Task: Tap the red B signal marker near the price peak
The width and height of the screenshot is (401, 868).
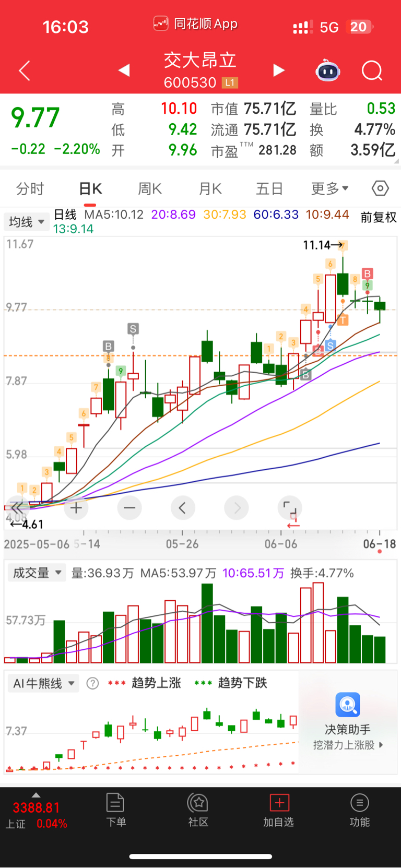Action: coord(368,274)
